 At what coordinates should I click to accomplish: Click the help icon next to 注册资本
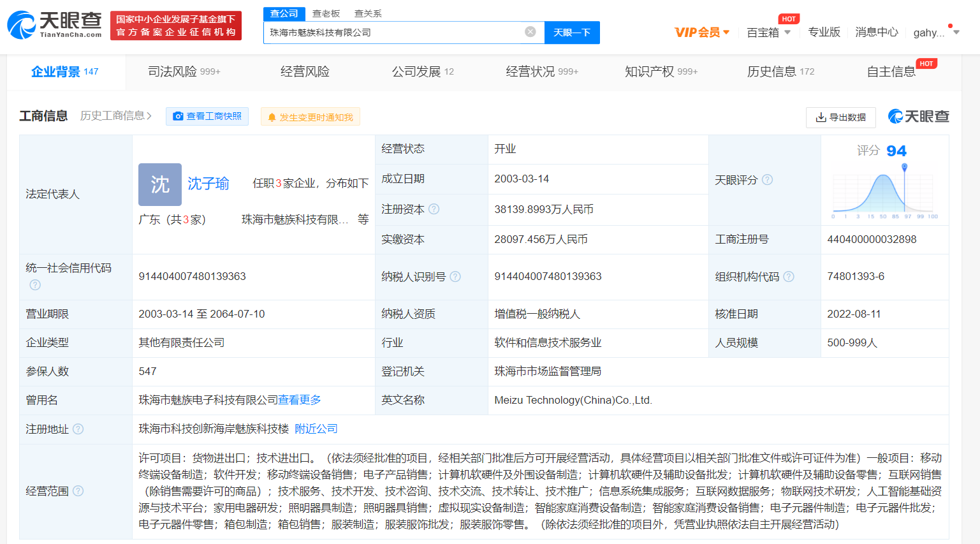(x=434, y=209)
